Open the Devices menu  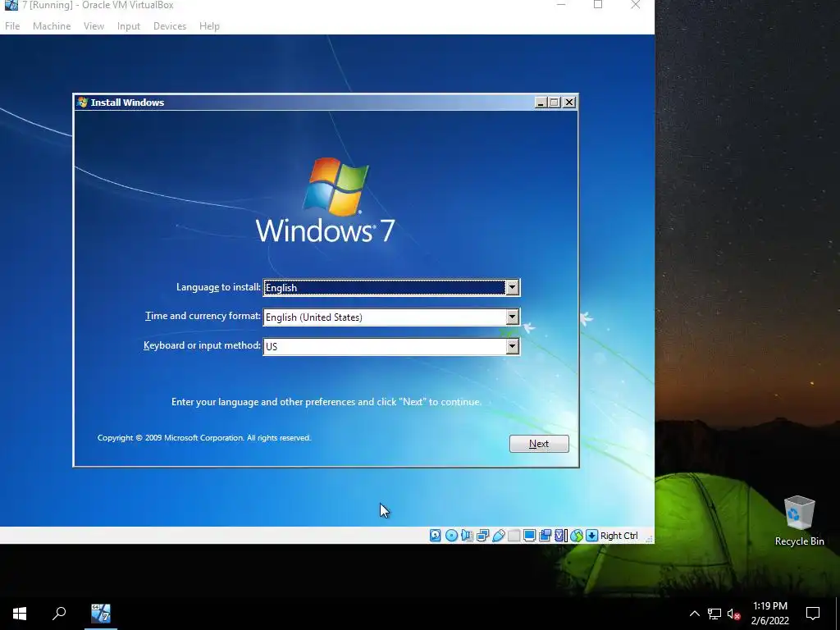170,25
